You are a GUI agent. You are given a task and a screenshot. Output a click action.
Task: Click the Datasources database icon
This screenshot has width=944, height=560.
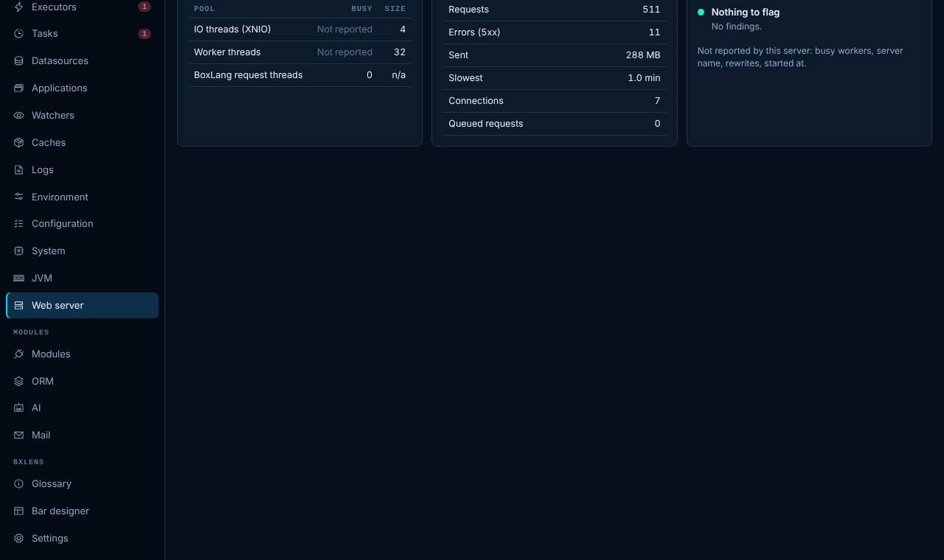pos(19,61)
